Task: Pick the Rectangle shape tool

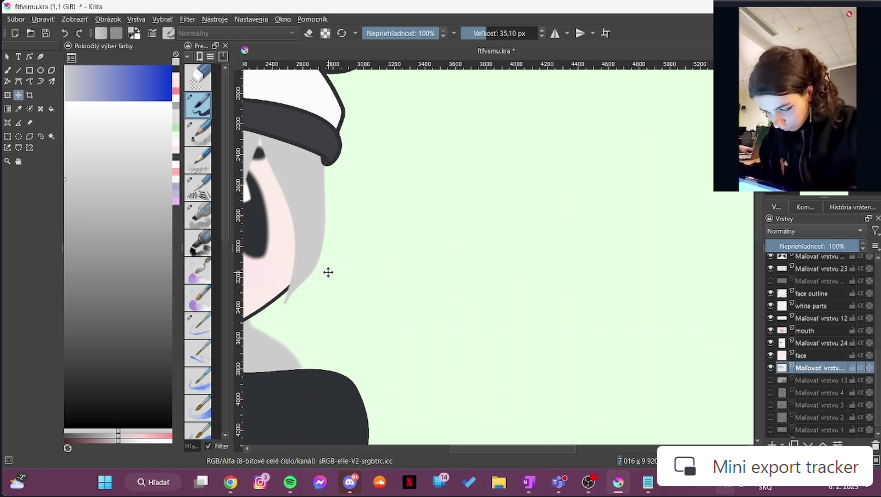Action: coord(29,70)
